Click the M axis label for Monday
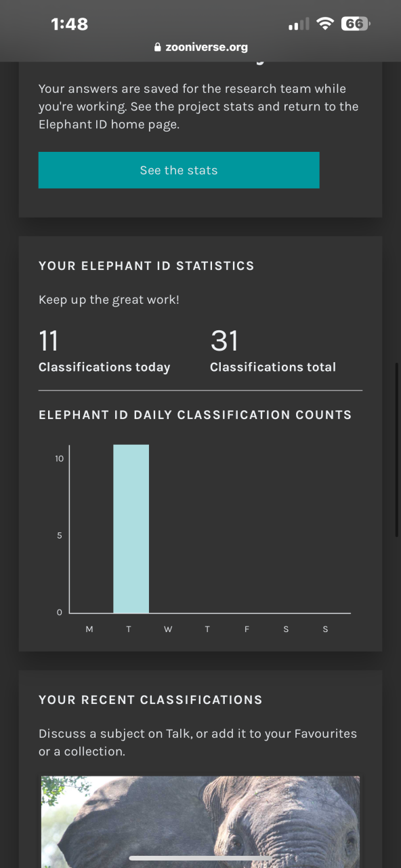 [x=89, y=629]
